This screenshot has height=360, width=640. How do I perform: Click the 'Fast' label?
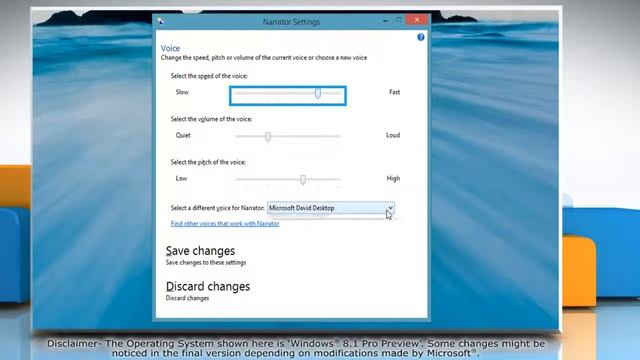coord(394,92)
